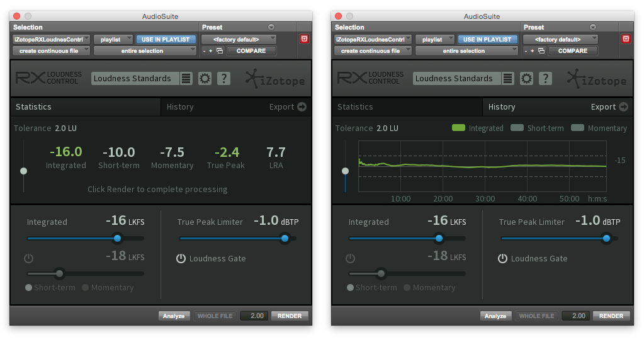This screenshot has height=342, width=644.
Task: Toggle Short-term legend swatch in History graph
Action: tap(517, 128)
